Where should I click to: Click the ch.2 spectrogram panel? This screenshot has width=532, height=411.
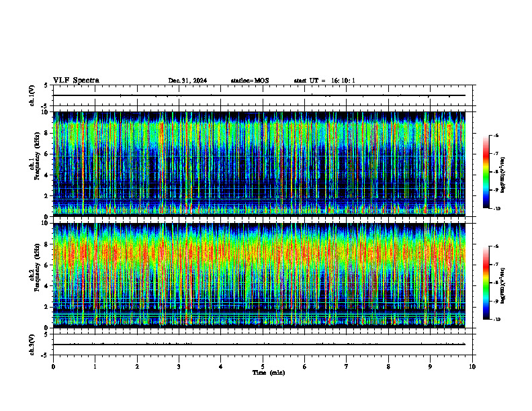(259, 275)
